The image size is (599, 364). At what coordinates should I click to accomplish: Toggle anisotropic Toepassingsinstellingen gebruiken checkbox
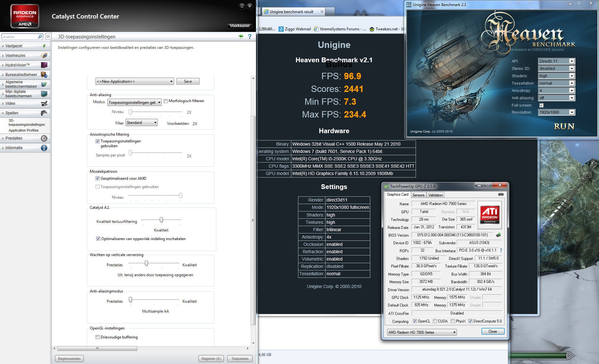(x=98, y=141)
